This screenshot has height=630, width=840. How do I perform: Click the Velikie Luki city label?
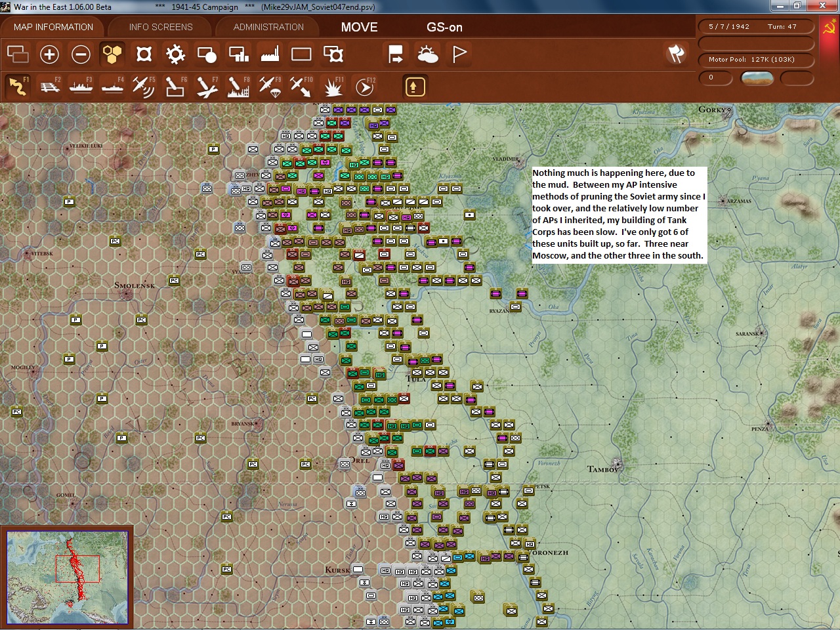click(86, 146)
